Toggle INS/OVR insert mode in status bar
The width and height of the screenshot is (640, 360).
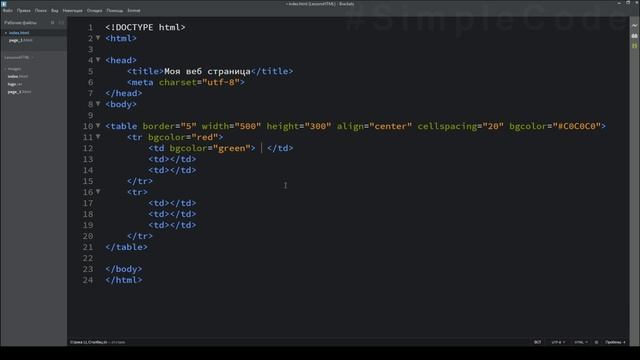pos(538,342)
